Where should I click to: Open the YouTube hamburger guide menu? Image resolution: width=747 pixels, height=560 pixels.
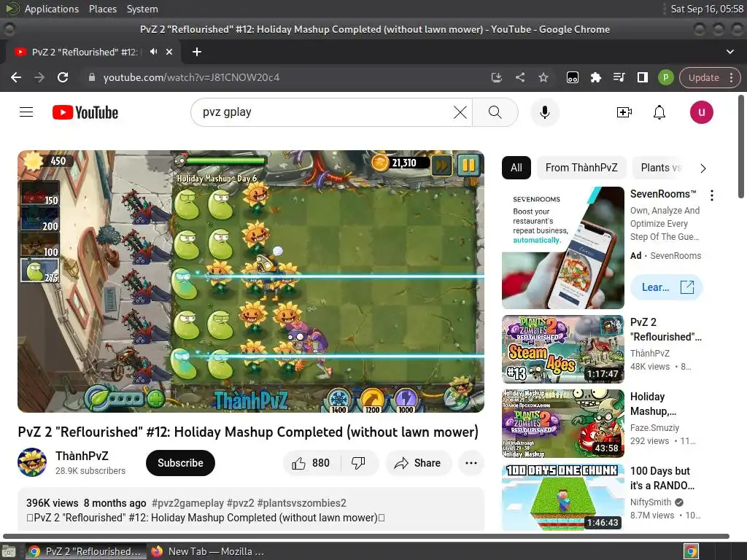(26, 112)
